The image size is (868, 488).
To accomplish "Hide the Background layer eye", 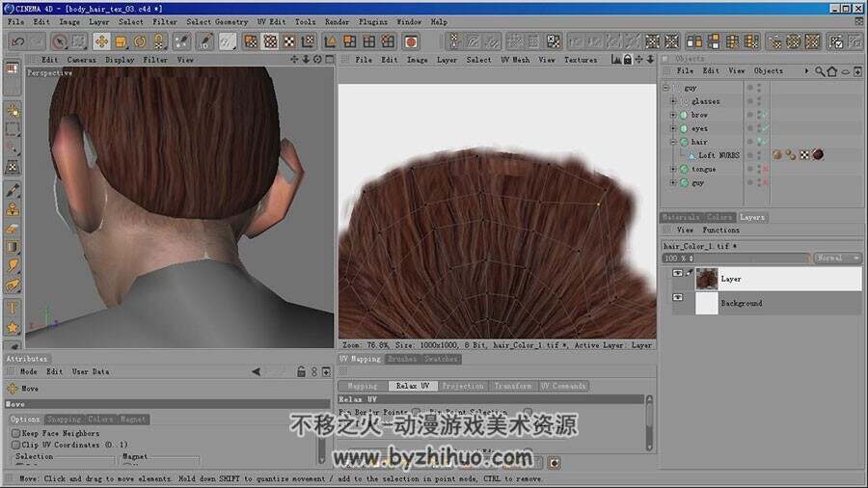I will pos(678,297).
